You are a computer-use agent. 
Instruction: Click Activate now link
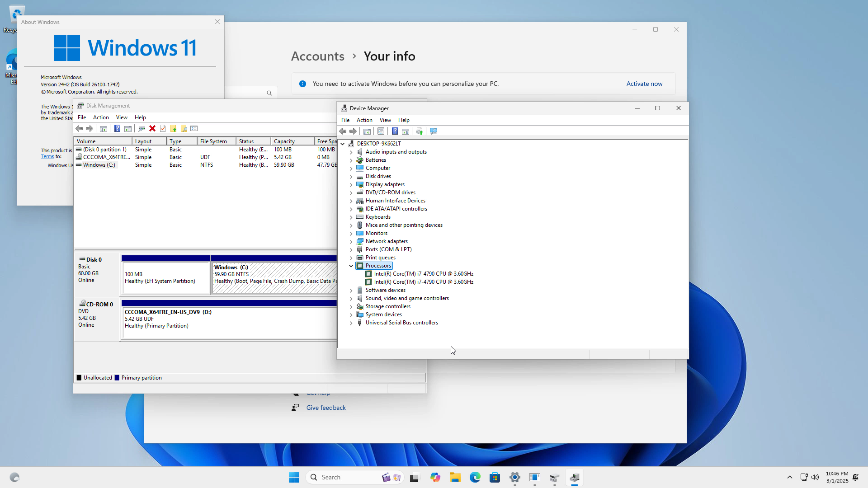pyautogui.click(x=644, y=84)
